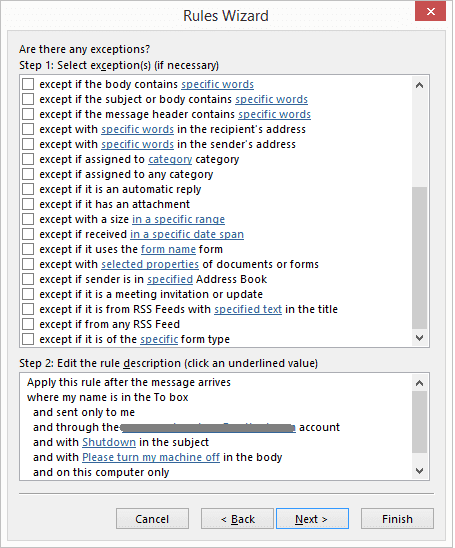Tick 'except if it is a meeting invitation or update'
The image size is (455, 548).
tap(28, 294)
